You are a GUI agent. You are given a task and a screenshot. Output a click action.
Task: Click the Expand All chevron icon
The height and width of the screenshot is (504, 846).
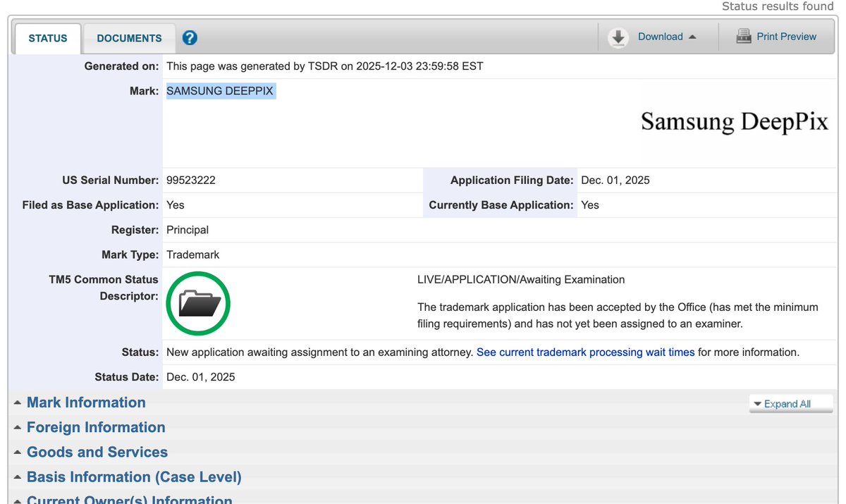click(759, 404)
